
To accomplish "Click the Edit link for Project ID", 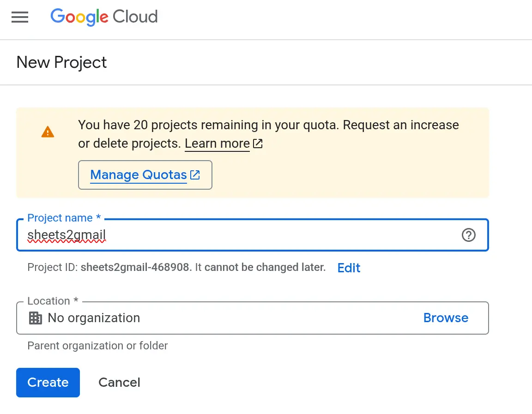I will click(x=349, y=268).
